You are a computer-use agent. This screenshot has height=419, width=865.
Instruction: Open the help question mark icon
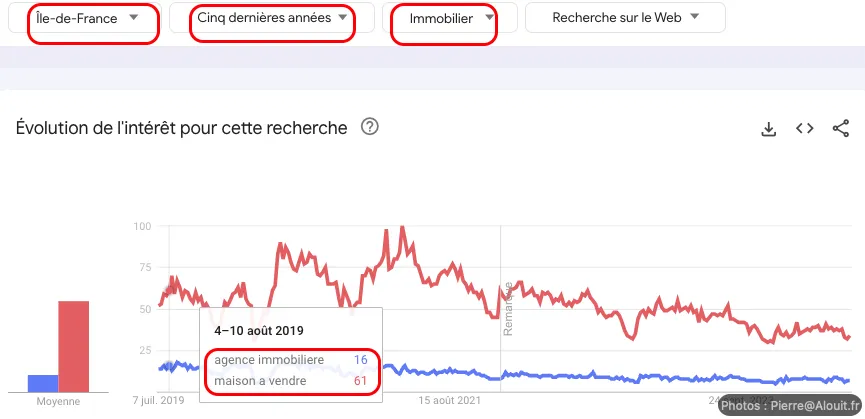[x=369, y=127]
